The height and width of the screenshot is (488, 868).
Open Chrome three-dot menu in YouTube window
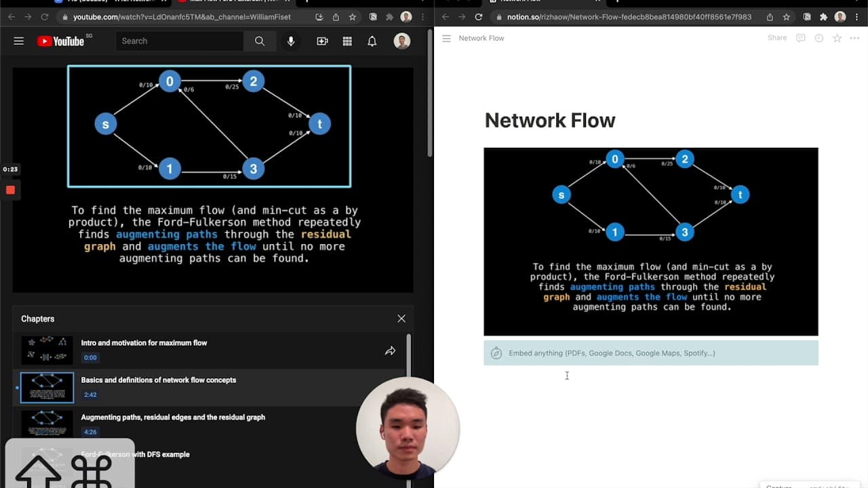pos(423,17)
